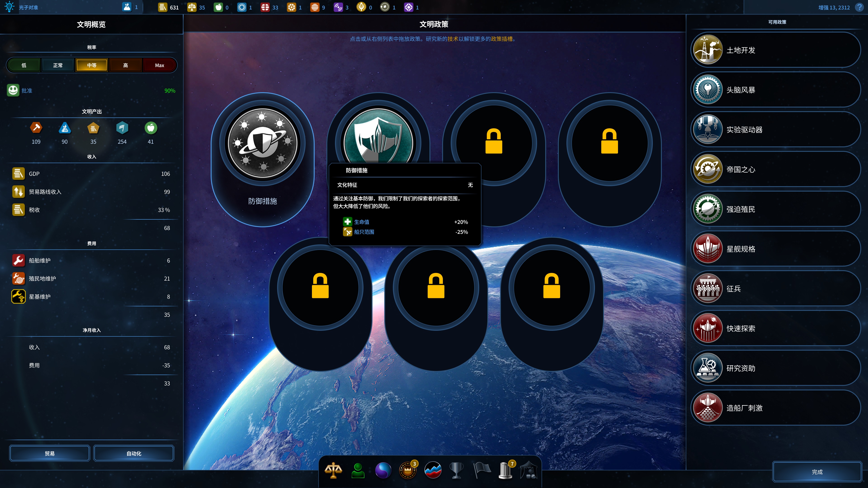Viewport: 868px width, 488px height.
Task: Open the help question mark icon
Action: point(860,7)
